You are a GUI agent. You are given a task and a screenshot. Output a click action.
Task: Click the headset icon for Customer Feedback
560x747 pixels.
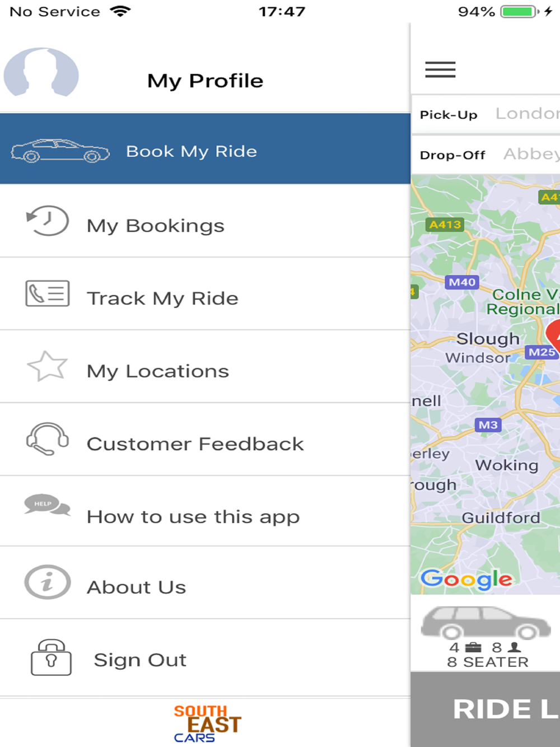click(x=48, y=438)
